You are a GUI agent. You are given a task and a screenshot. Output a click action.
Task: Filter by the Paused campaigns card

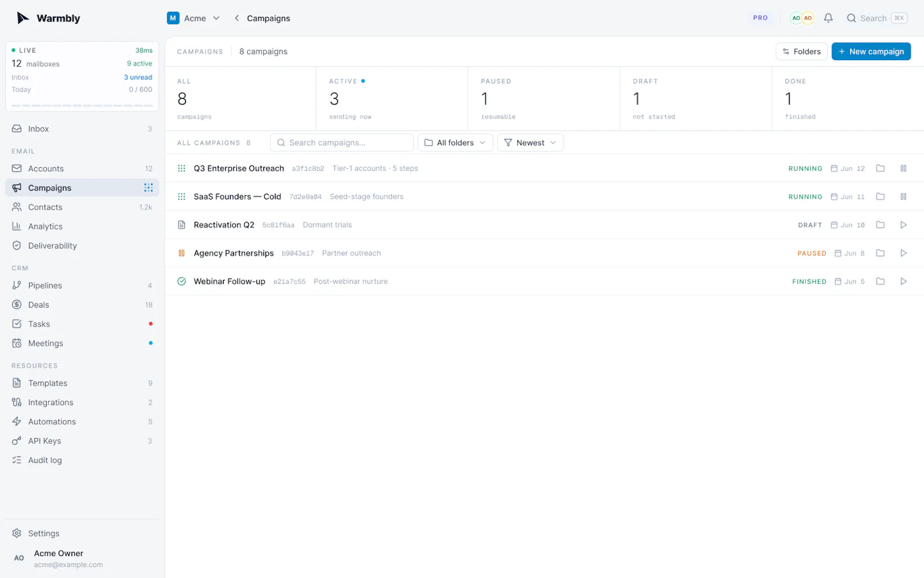[x=544, y=99]
